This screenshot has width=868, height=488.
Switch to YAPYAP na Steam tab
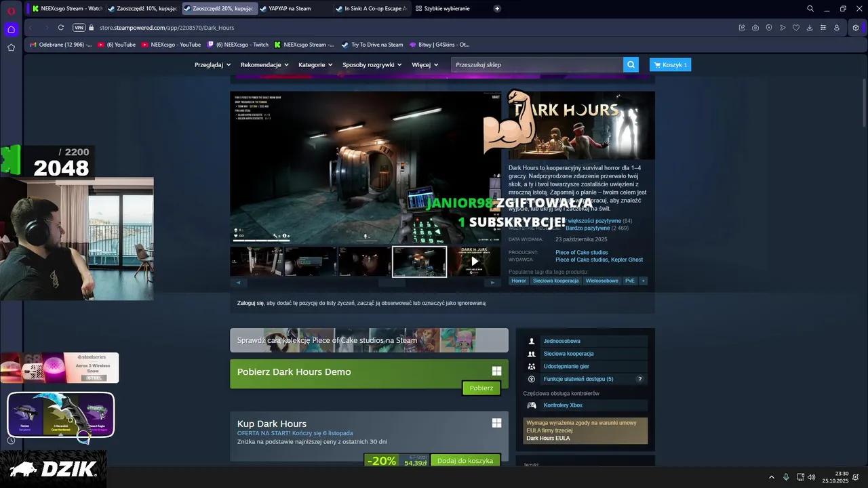(294, 9)
